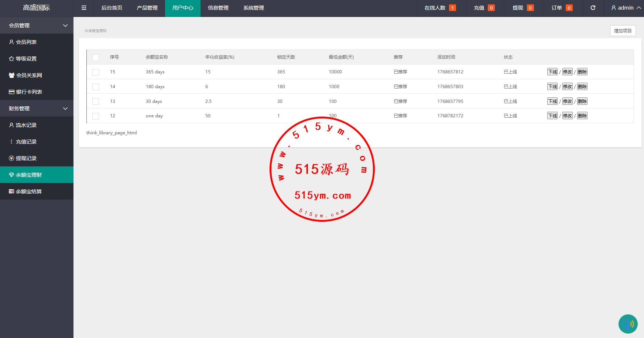Click the yen icon beside 提现记录
The image size is (644, 338).
(x=11, y=158)
